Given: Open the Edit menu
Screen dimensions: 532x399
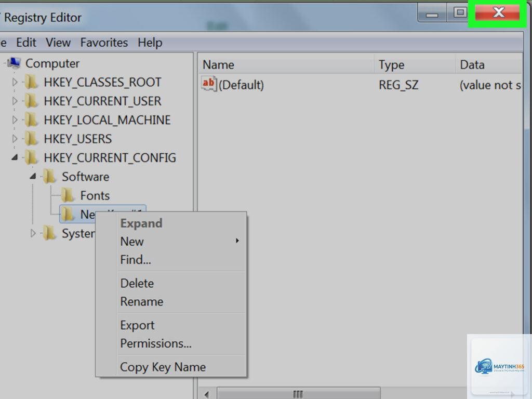Looking at the screenshot, I should click(26, 43).
